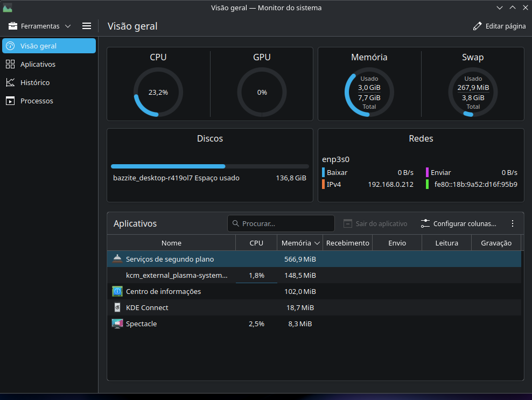The height and width of the screenshot is (400, 532).
Task: Open the Histórico sidebar page
Action: click(49, 82)
